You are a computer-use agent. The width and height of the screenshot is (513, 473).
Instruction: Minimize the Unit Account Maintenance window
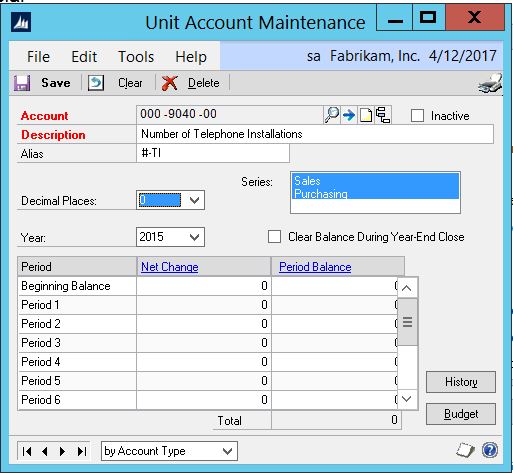[395, 17]
